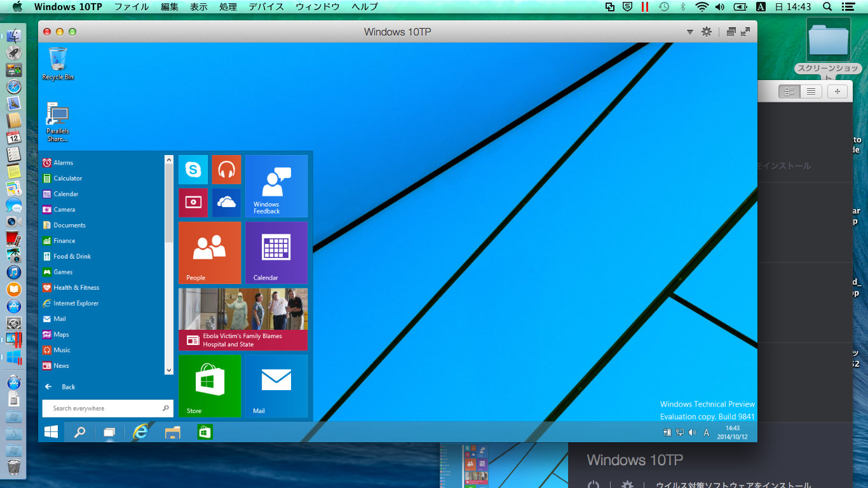Viewport: 868px width, 488px height.
Task: Open the Trash in the Dock
Action: pyautogui.click(x=13, y=468)
